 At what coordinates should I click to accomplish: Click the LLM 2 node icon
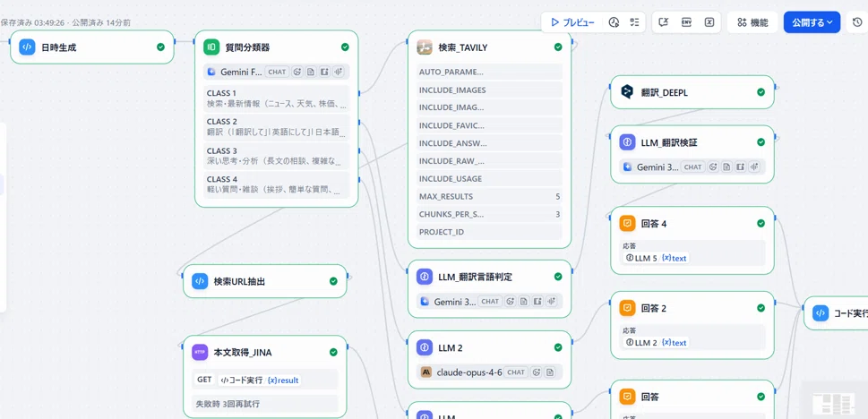(x=425, y=348)
